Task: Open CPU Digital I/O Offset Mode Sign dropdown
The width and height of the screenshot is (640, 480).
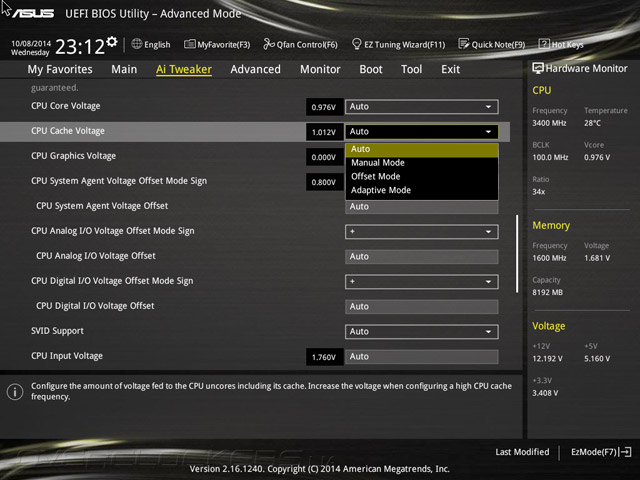Action: tap(422, 282)
